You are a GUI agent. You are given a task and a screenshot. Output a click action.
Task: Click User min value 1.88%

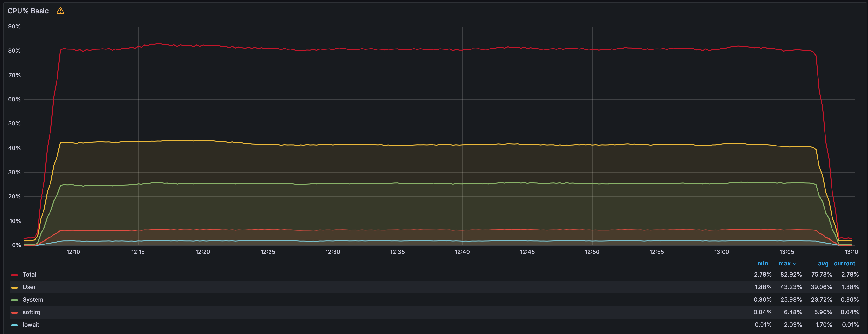point(763,287)
